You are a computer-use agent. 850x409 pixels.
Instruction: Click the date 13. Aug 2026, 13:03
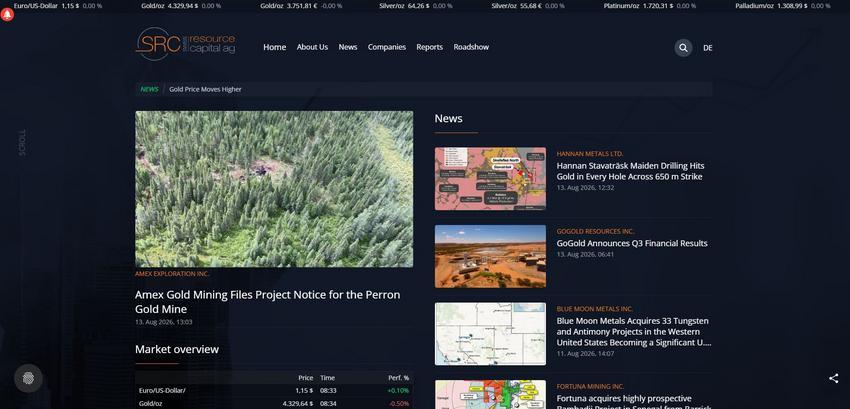click(164, 322)
